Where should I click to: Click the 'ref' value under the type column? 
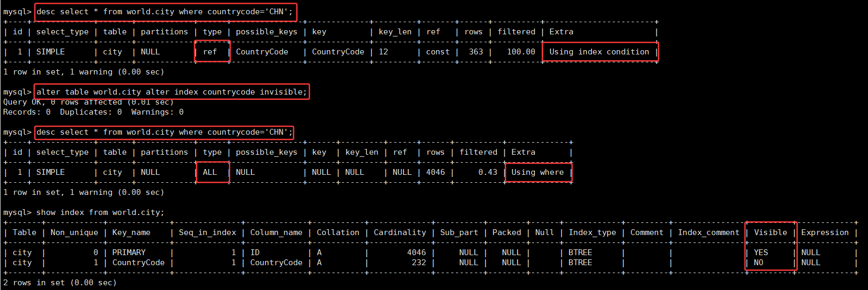pyautogui.click(x=210, y=52)
